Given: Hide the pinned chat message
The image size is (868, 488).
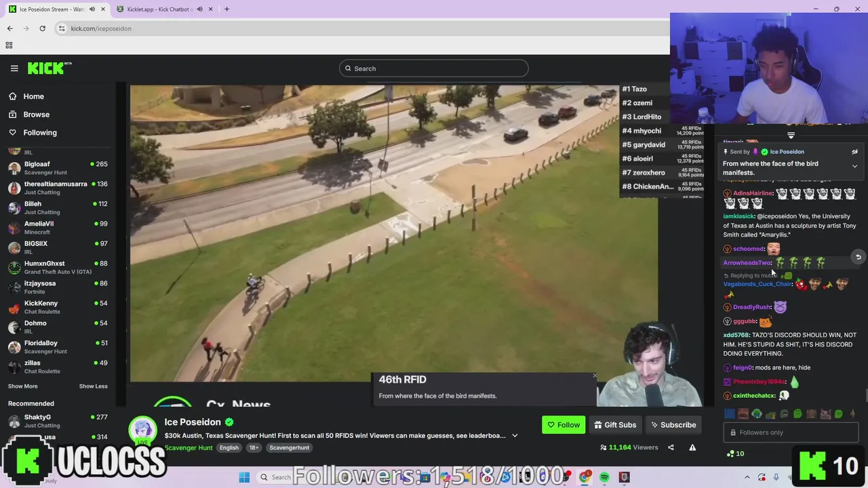Looking at the screenshot, I should (854, 152).
